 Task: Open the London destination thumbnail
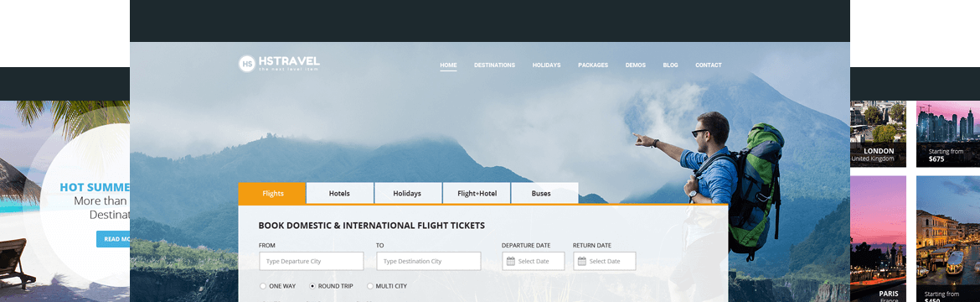pyautogui.click(x=878, y=134)
